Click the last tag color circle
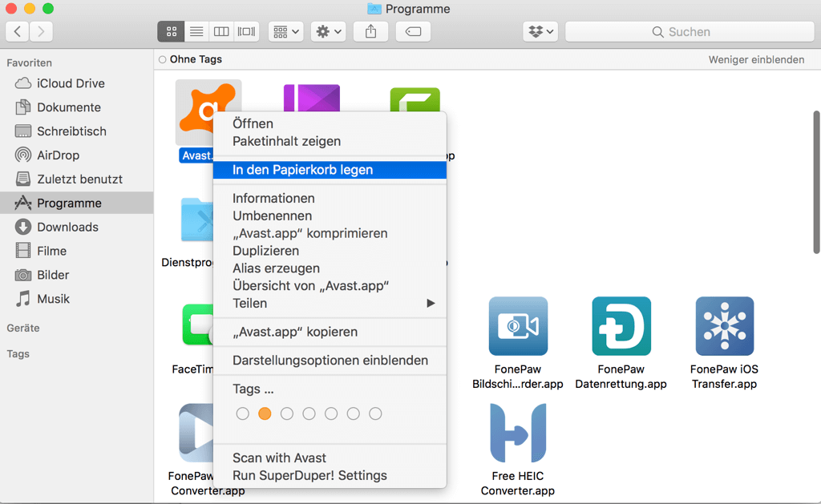The width and height of the screenshot is (821, 504). (x=375, y=413)
